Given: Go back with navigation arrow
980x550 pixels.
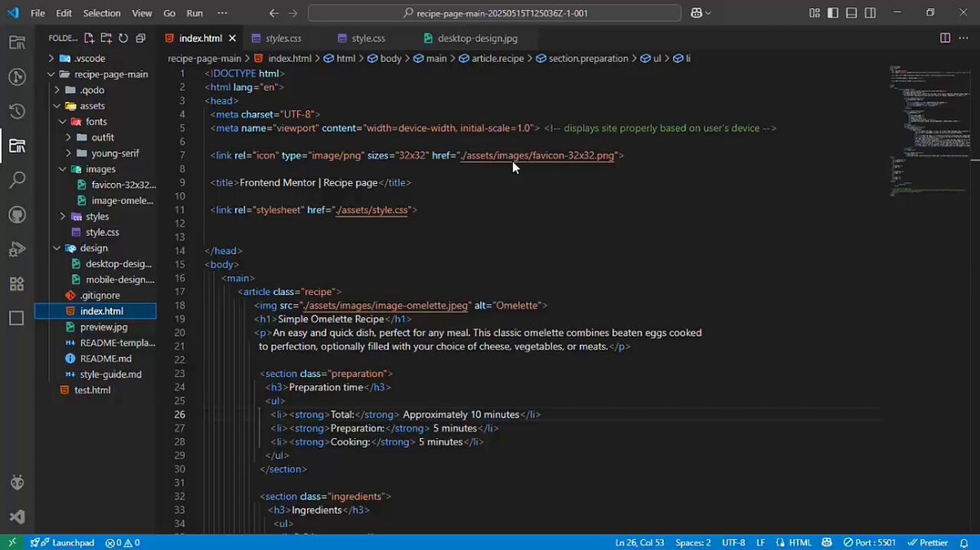Looking at the screenshot, I should (x=274, y=13).
